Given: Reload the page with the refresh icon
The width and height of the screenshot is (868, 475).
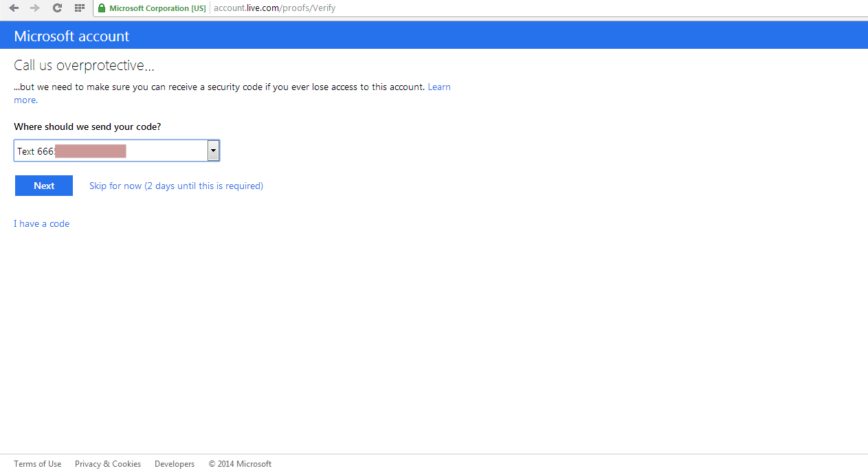Looking at the screenshot, I should [57, 8].
